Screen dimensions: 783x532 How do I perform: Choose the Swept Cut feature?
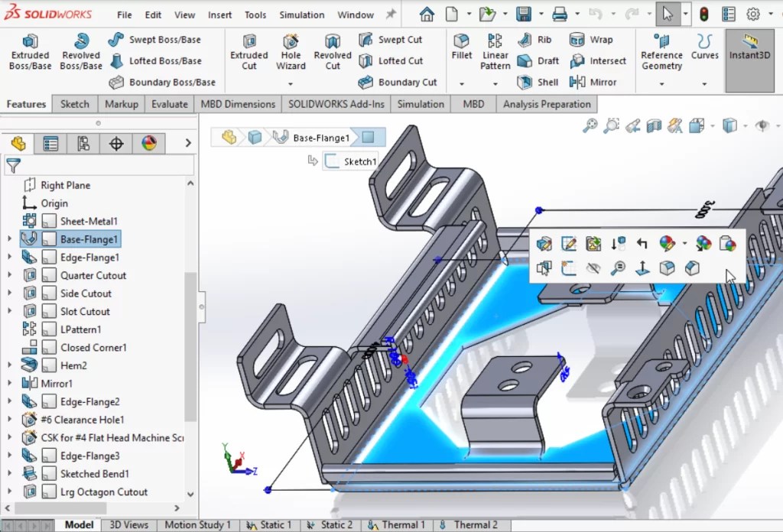point(390,40)
